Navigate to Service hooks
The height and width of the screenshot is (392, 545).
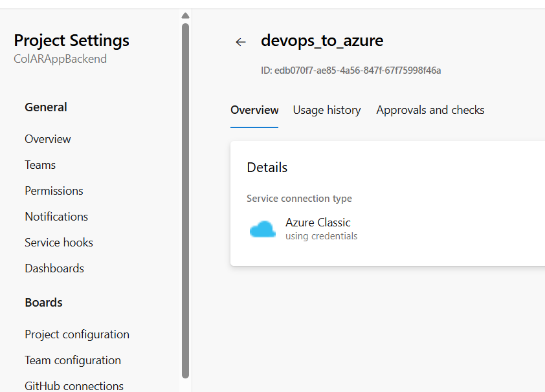pyautogui.click(x=59, y=243)
